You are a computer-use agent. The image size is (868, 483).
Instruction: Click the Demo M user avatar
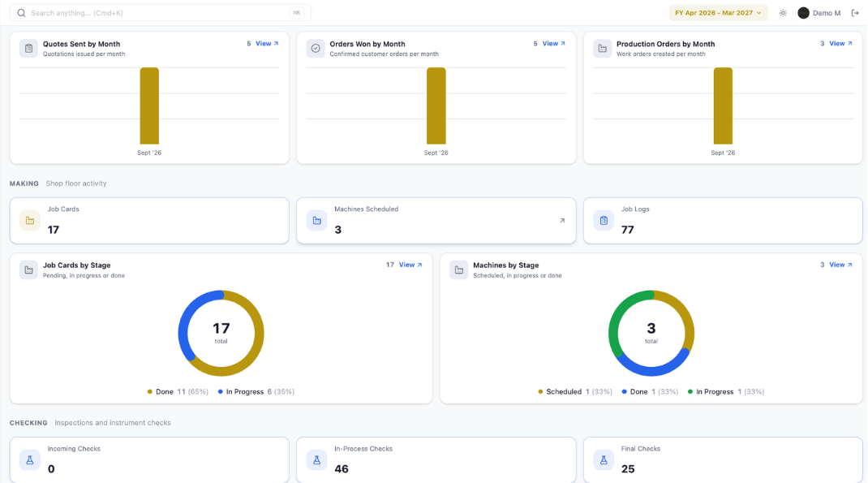click(x=803, y=13)
